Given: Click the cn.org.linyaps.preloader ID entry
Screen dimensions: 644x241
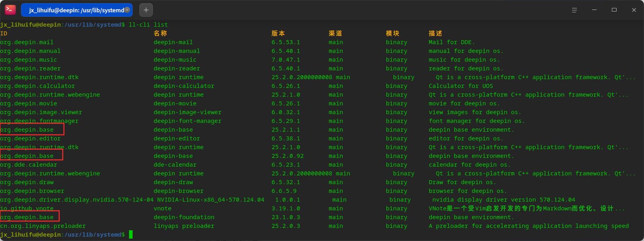Looking at the screenshot, I should 43,226.
